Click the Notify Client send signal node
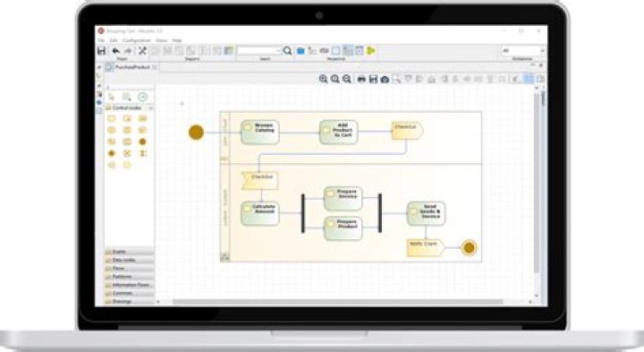Viewport: 644px width, 352px height. coord(426,247)
